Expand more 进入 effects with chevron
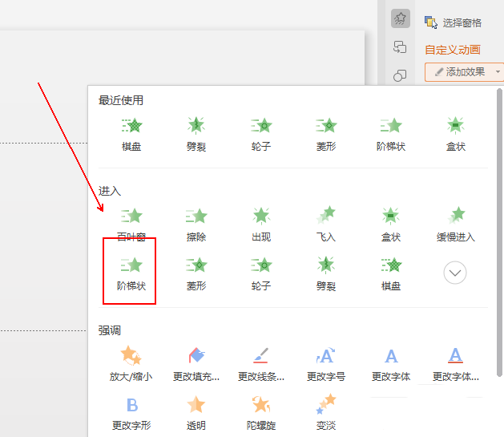Screen dimensions: 504x437 pos(455,273)
